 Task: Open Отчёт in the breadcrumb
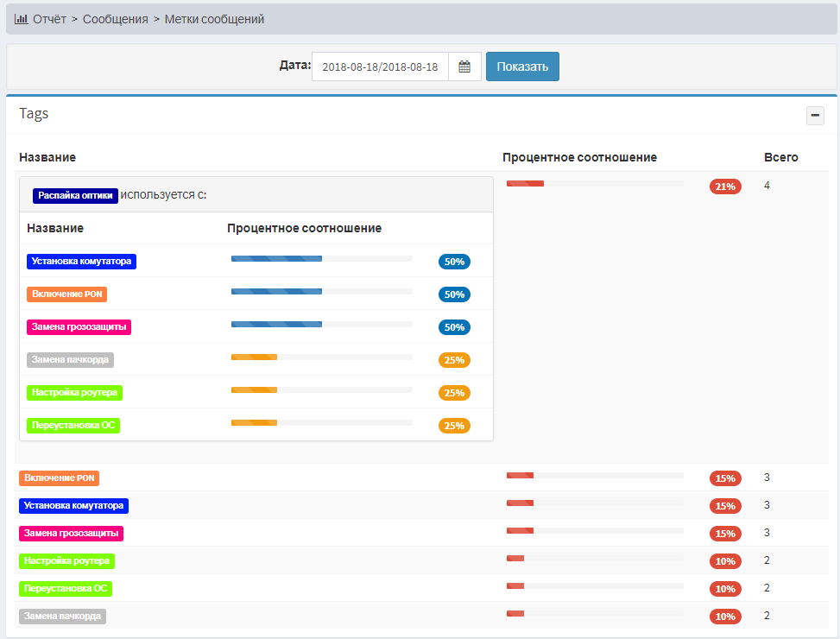tap(49, 19)
